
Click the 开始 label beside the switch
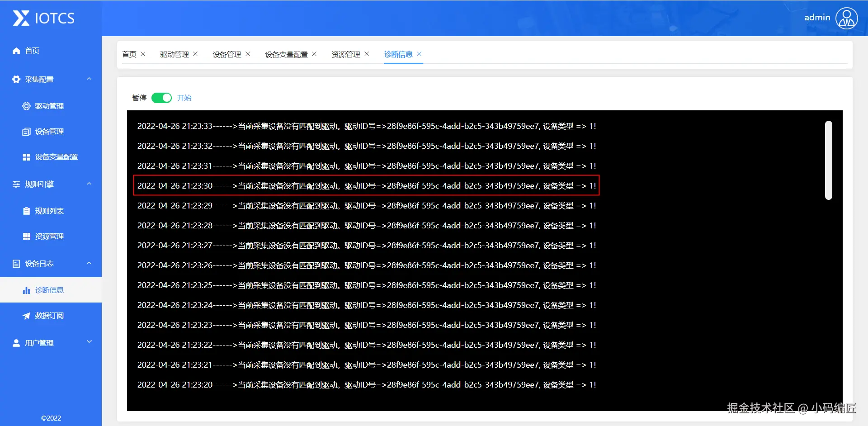[x=184, y=98]
